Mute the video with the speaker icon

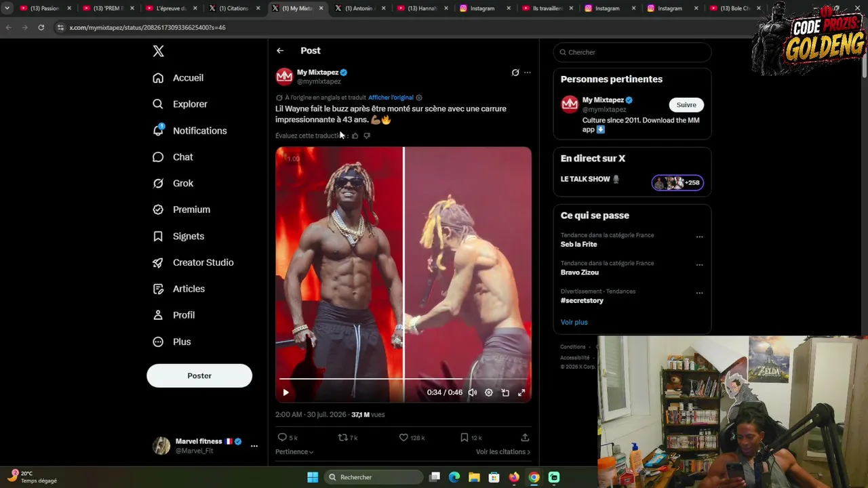point(472,392)
